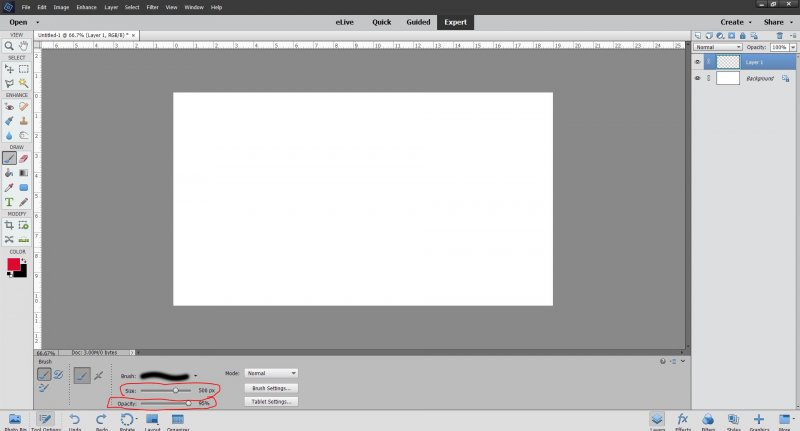Toggle Photo Bin in taskbar
This screenshot has width=800, height=431.
(x=15, y=422)
